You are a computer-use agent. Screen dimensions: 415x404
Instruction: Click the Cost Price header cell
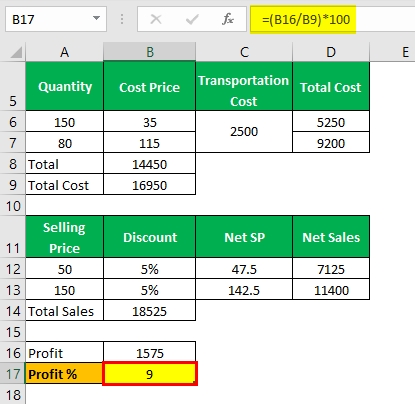click(150, 86)
